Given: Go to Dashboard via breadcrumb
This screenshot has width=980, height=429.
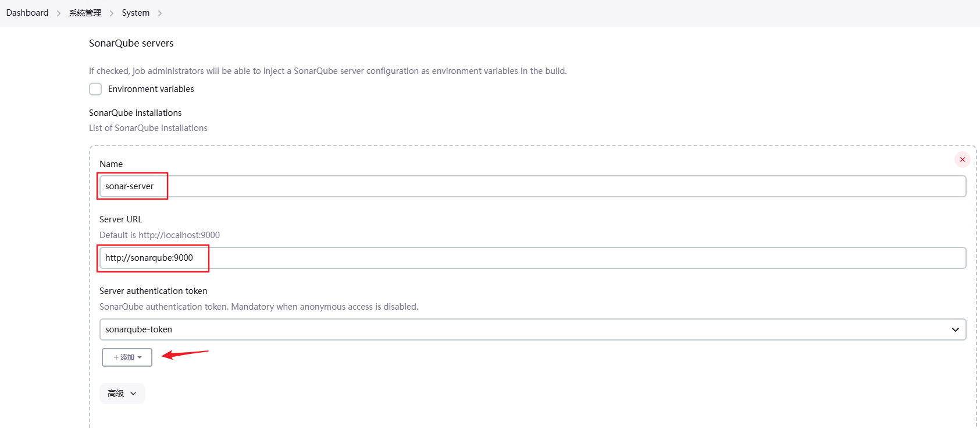Looking at the screenshot, I should (27, 13).
